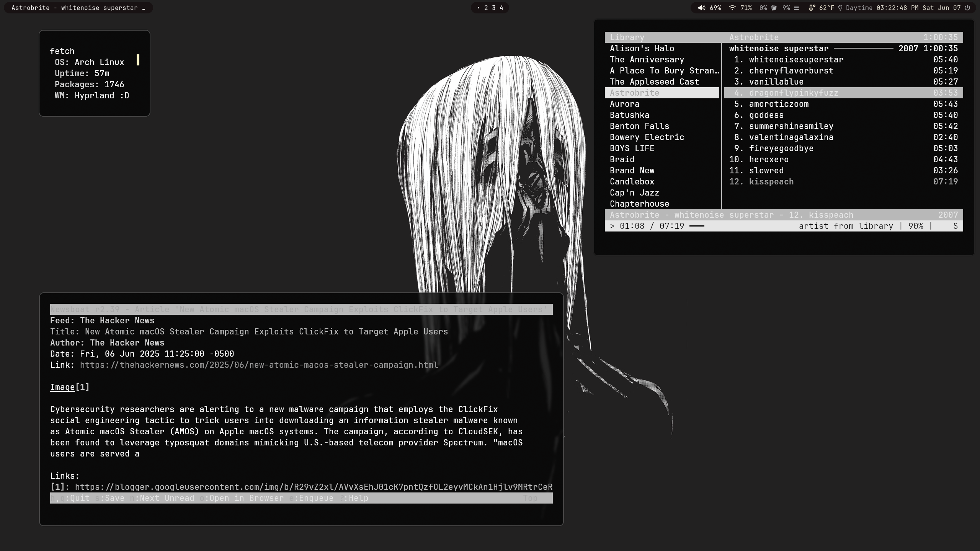Click the 71% Wi-Fi value

746,8
